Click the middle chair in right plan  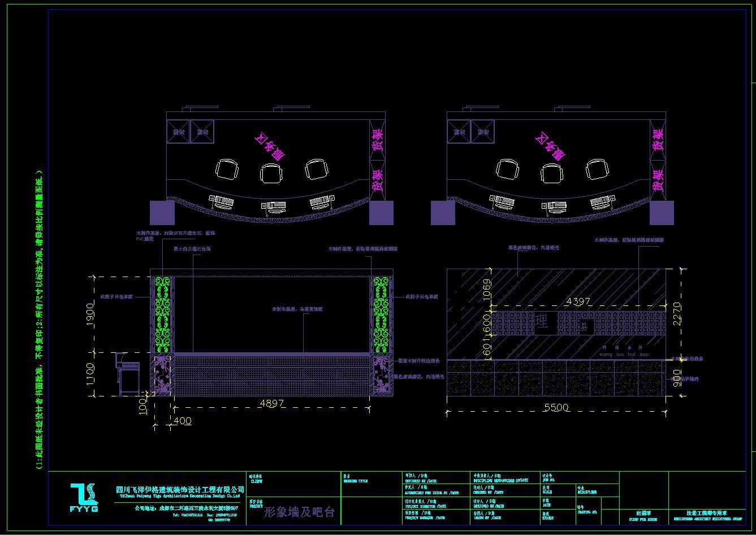coord(551,173)
